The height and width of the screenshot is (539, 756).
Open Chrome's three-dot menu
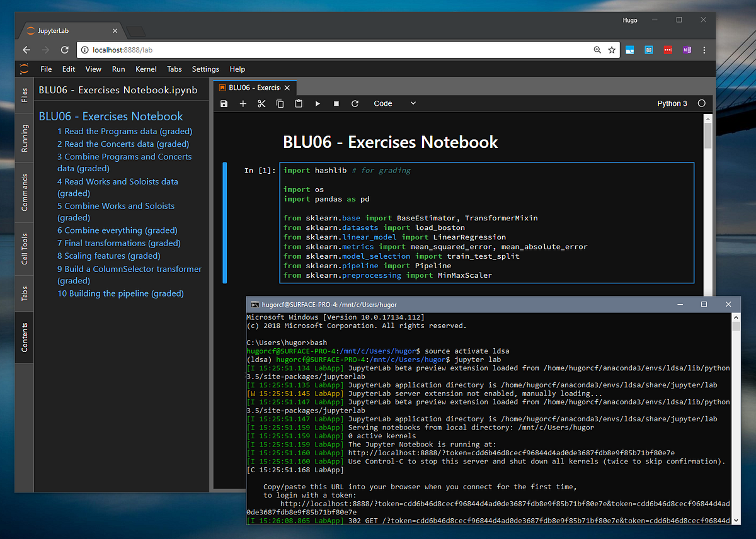[x=704, y=50]
